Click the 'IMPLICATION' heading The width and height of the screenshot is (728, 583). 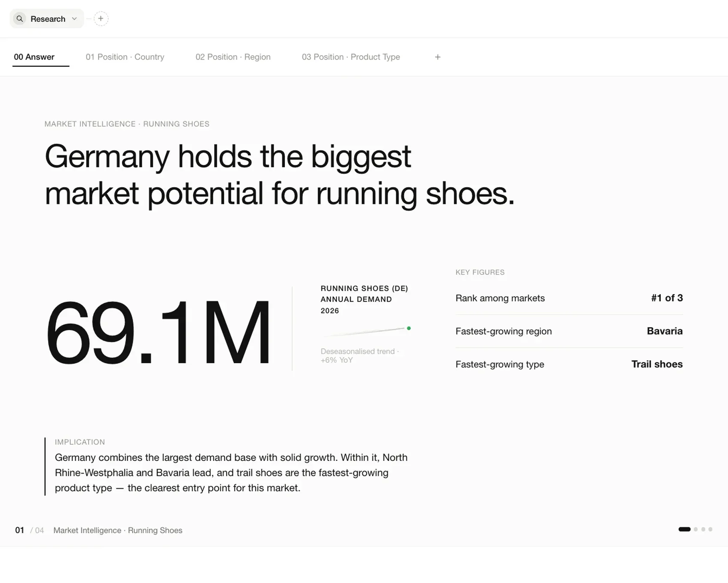pos(80,442)
